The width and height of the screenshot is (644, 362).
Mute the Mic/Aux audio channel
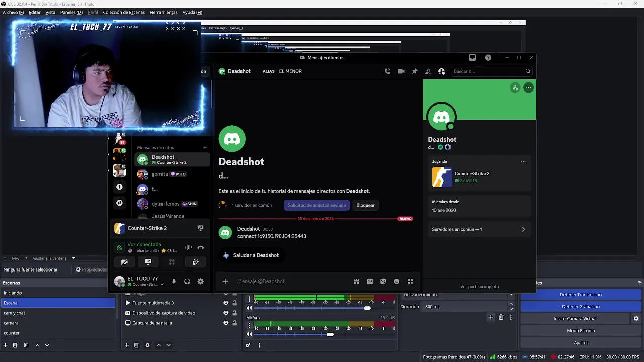[x=249, y=334]
